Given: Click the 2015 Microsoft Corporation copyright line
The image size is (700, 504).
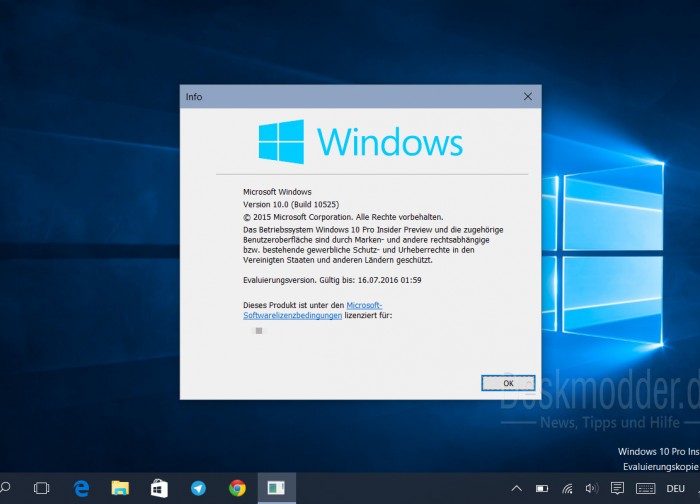Looking at the screenshot, I should click(x=343, y=217).
